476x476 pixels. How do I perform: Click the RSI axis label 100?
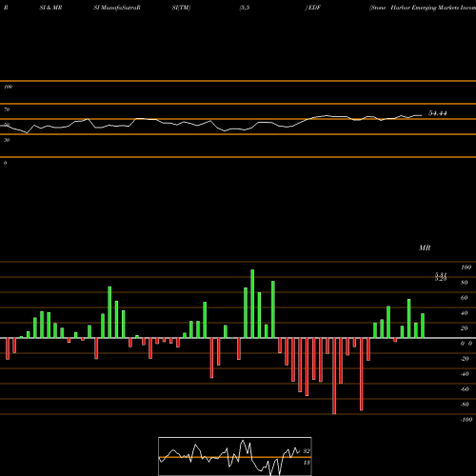coord(8,87)
